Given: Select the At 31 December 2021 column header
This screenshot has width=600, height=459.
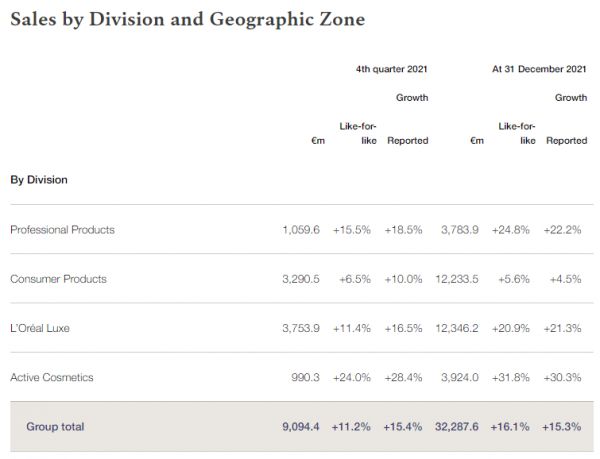Looking at the screenshot, I should click(539, 69).
